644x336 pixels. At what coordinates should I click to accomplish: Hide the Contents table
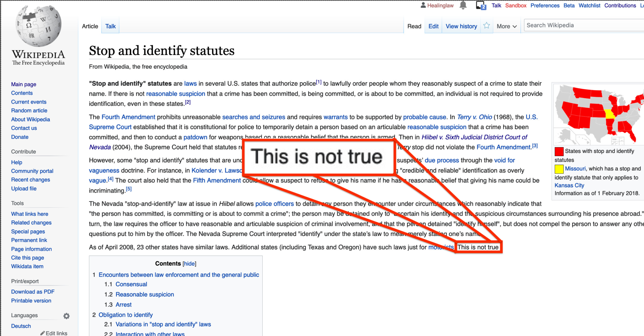(189, 264)
